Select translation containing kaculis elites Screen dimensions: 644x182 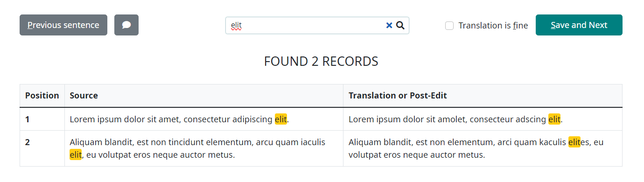[x=476, y=148]
